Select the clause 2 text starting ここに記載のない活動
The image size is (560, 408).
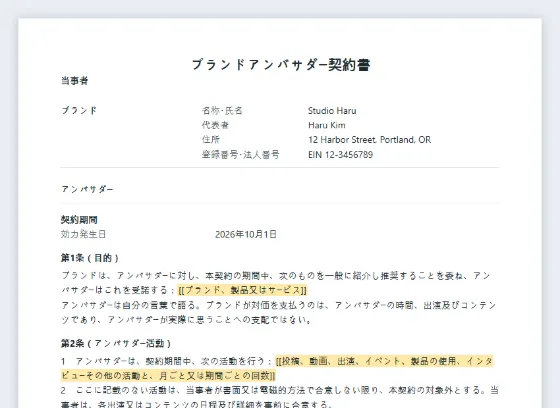click(x=280, y=397)
